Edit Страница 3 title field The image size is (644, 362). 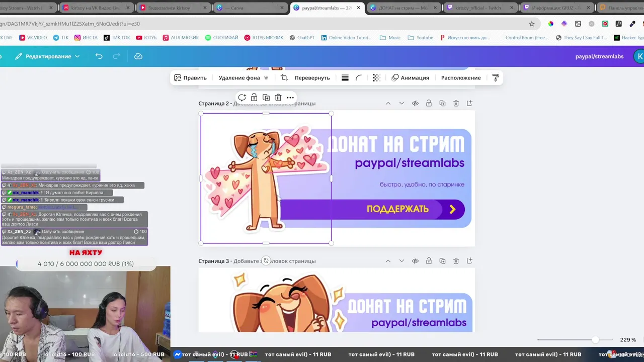point(275,261)
